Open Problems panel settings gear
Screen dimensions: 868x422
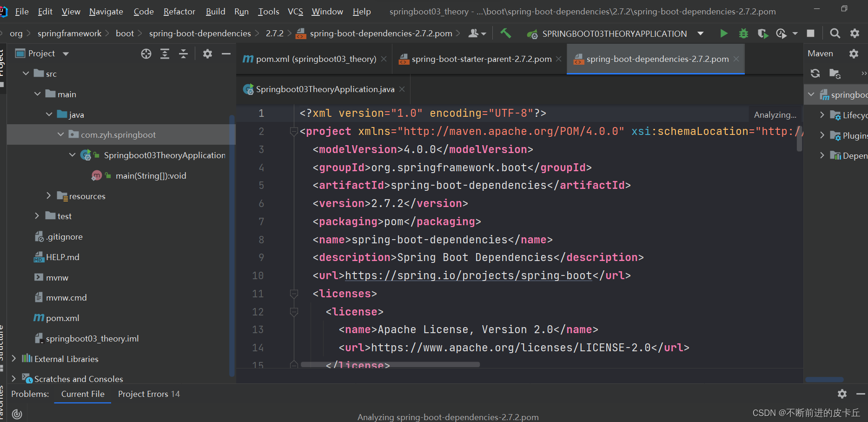click(x=842, y=394)
